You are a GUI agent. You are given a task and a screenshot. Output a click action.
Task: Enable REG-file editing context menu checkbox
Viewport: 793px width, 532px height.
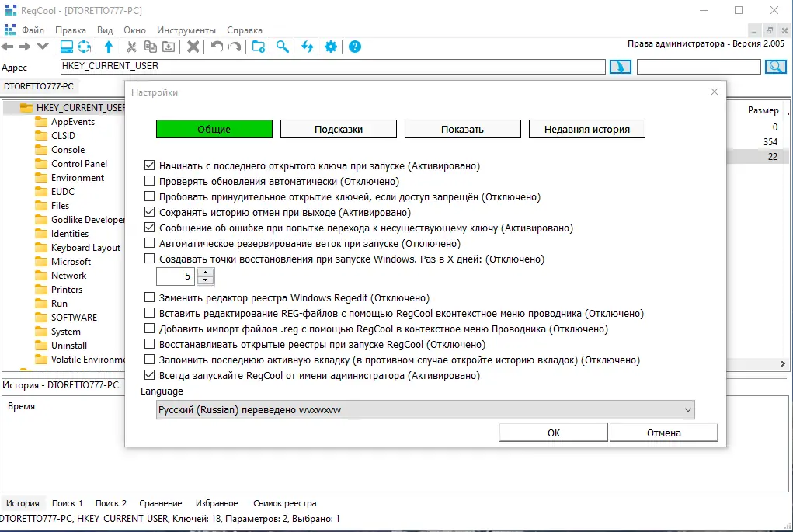[149, 313]
